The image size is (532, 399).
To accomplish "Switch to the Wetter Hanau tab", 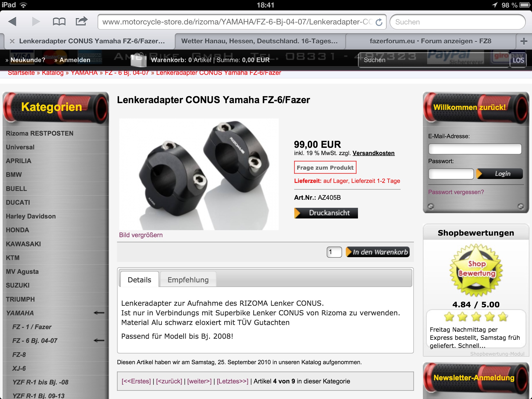I will tap(260, 41).
